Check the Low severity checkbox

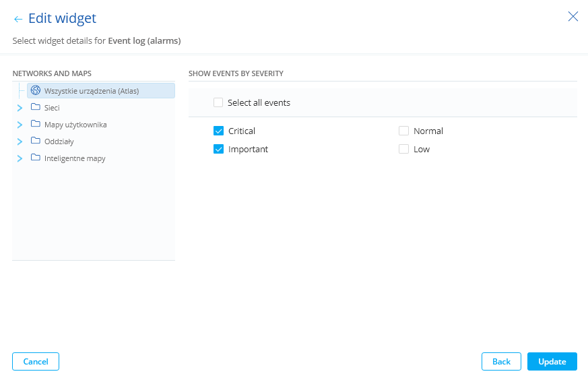403,149
